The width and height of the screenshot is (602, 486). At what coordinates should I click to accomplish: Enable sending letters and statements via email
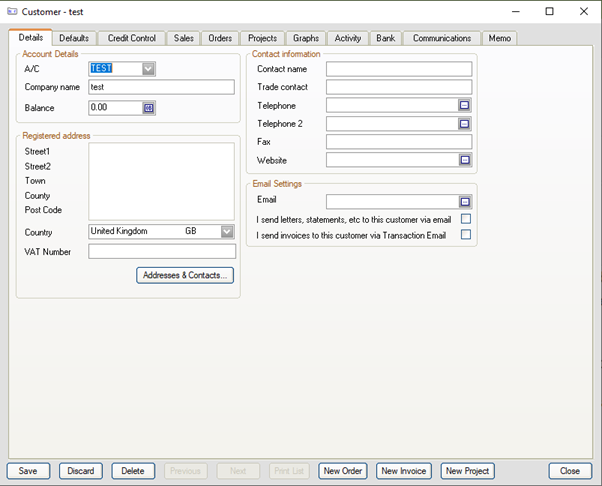(466, 219)
